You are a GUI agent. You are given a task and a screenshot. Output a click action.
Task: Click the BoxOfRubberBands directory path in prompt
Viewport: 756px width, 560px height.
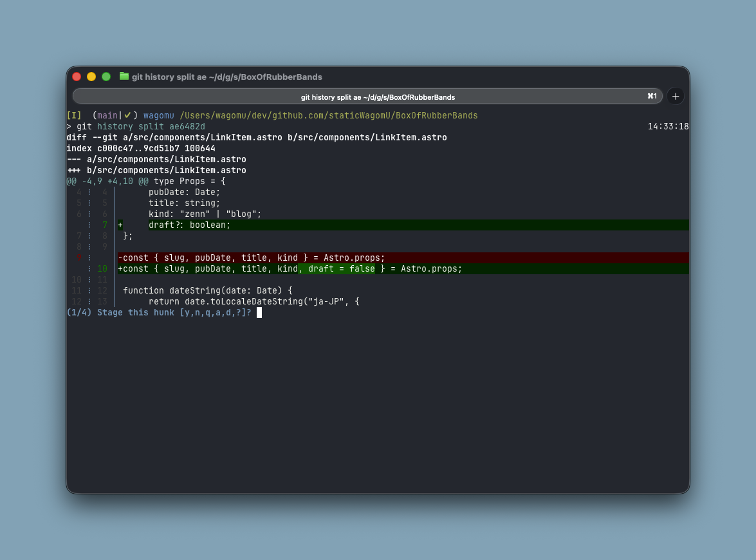[328, 116]
